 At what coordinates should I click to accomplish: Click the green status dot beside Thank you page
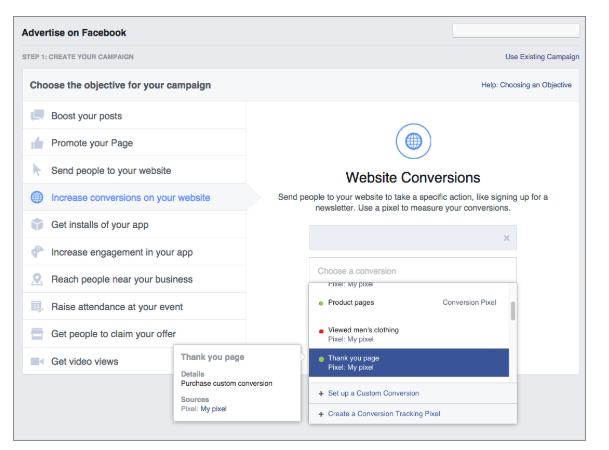point(321,359)
